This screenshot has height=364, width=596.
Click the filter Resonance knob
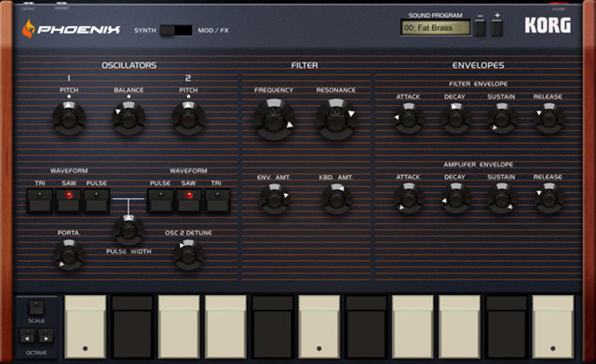tap(336, 119)
